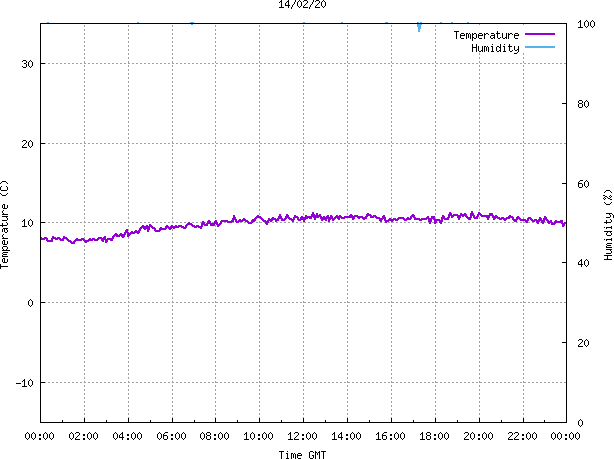This screenshot has width=614, height=459.
Task: Click the chart date title 14/02/20
Action: (x=302, y=5)
